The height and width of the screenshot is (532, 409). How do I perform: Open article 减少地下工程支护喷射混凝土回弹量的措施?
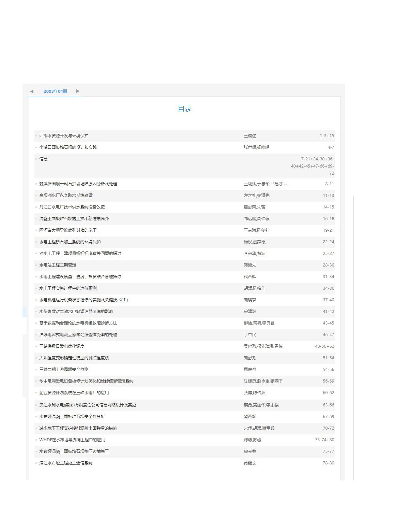pyautogui.click(x=78, y=428)
